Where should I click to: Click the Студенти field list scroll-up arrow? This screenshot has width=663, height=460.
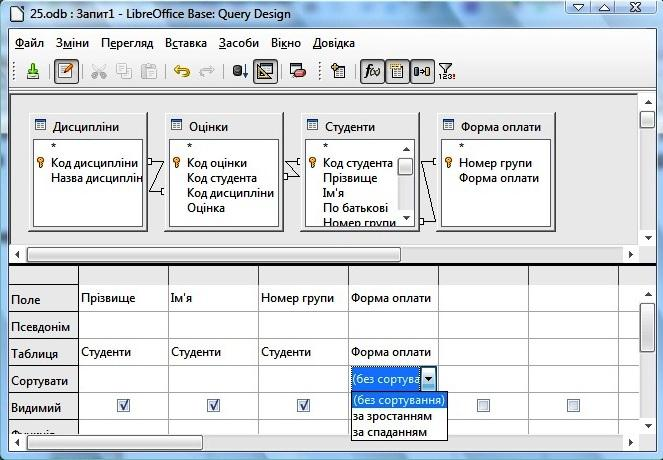click(x=406, y=149)
